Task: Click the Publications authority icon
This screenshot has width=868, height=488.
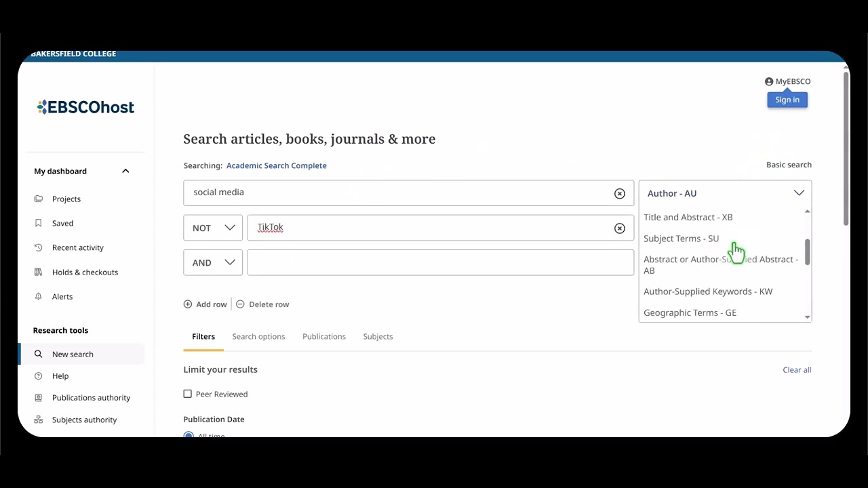Action: coord(39,397)
